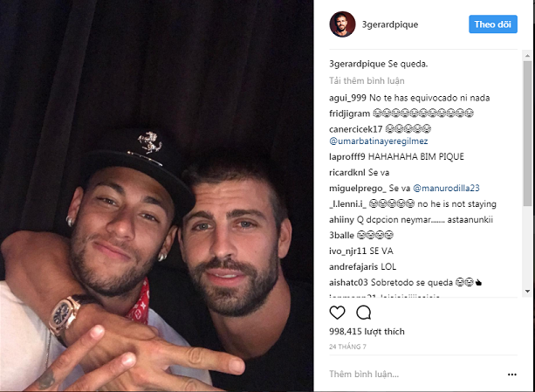
Task: Open the comment speech bubble icon
Action: coord(364,313)
